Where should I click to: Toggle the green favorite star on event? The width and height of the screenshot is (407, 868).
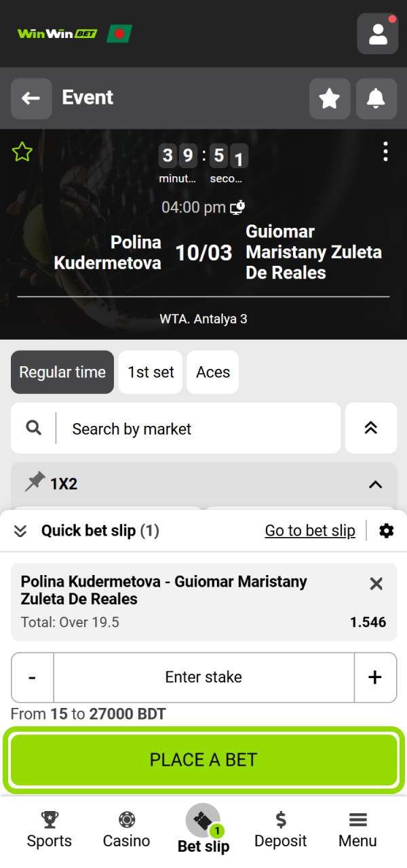pyautogui.click(x=22, y=152)
